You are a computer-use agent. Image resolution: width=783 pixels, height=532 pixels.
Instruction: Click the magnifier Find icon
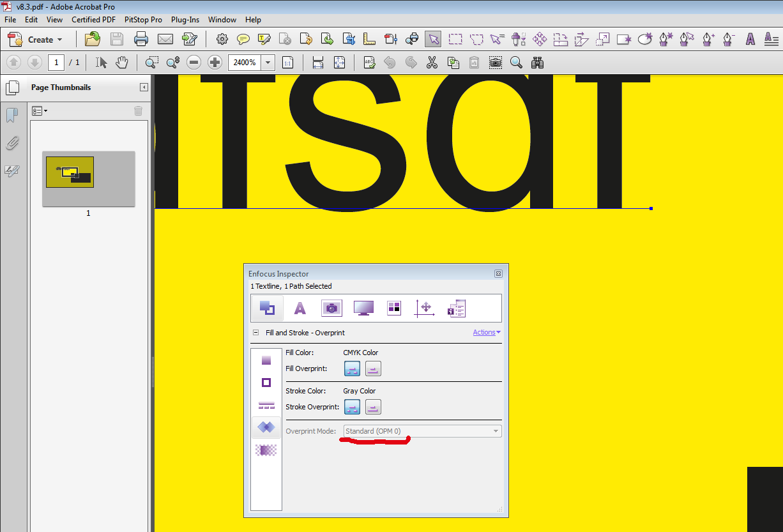click(516, 63)
